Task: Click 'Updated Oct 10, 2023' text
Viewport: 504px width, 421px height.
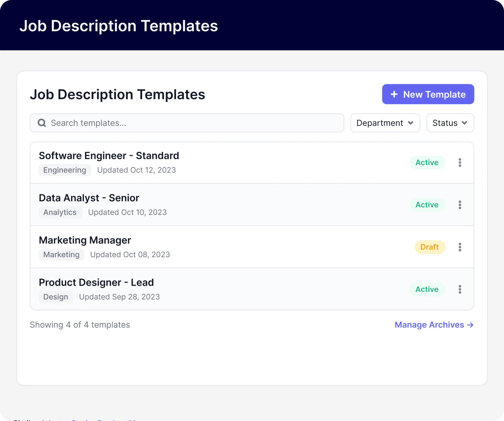Action: 127,212
